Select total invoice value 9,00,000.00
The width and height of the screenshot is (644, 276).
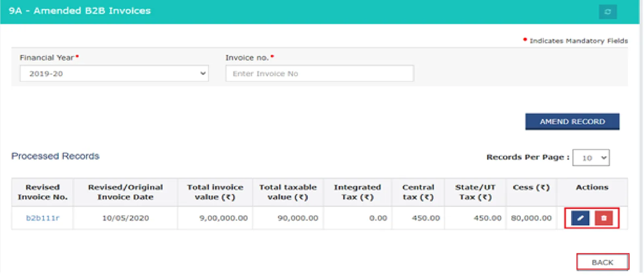(x=223, y=218)
